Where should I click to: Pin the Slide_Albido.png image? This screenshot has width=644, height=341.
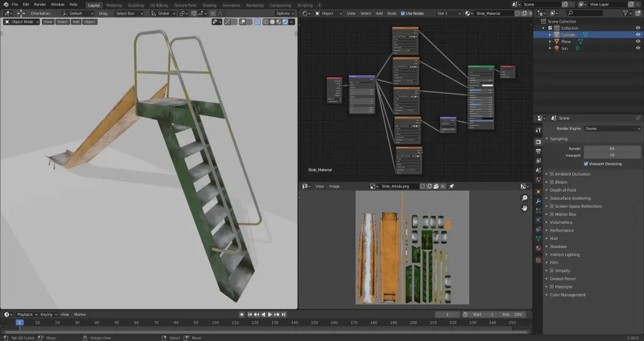pyautogui.click(x=451, y=186)
